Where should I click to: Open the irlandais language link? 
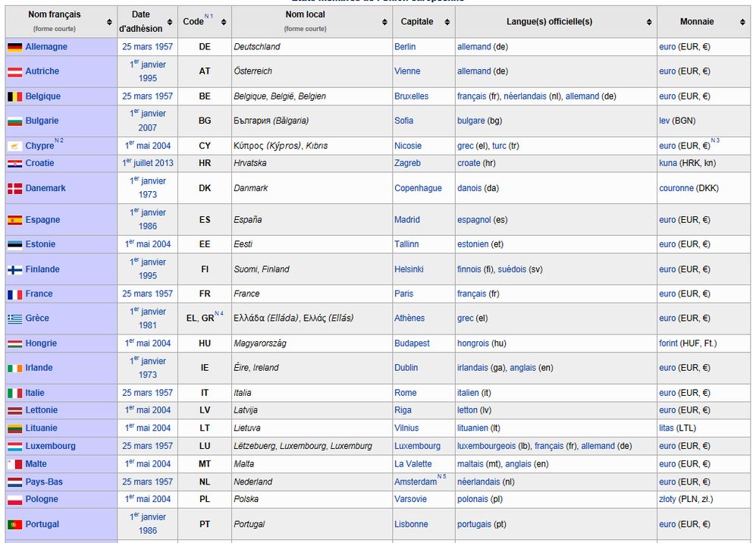(x=472, y=368)
